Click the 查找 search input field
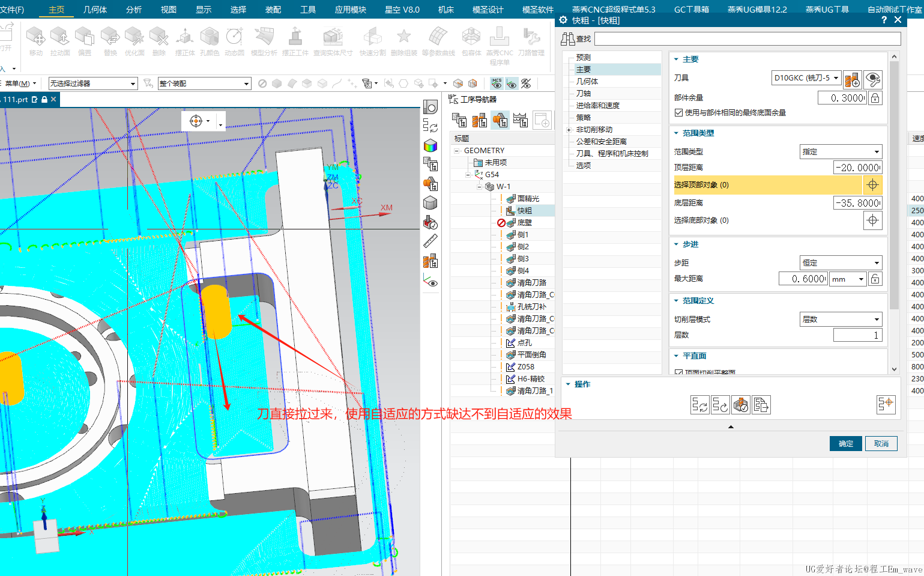 coord(747,39)
